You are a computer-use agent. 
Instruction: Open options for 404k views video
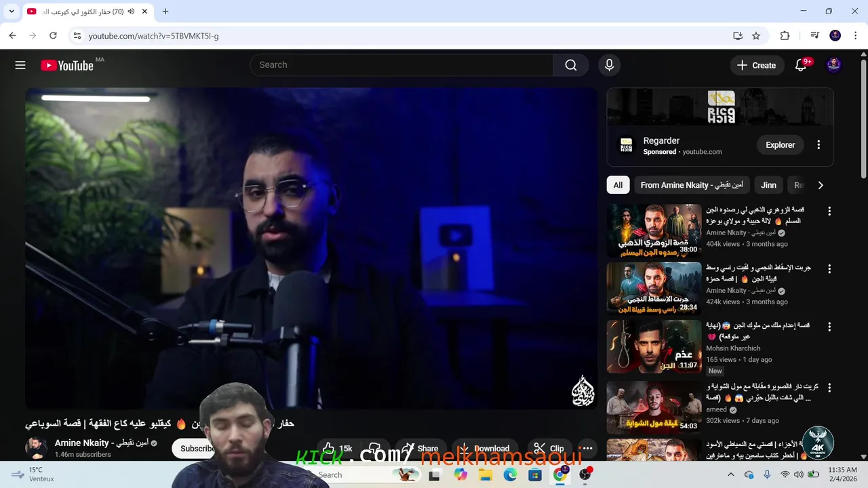point(829,211)
